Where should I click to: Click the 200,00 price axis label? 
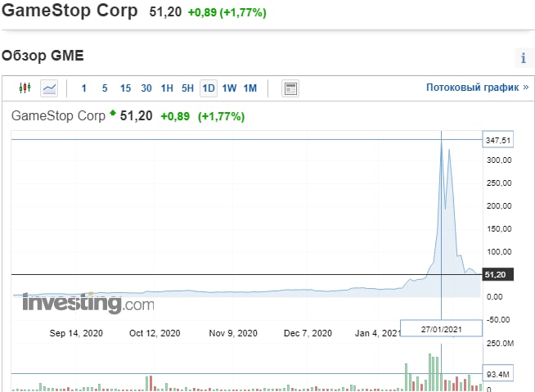click(x=499, y=206)
